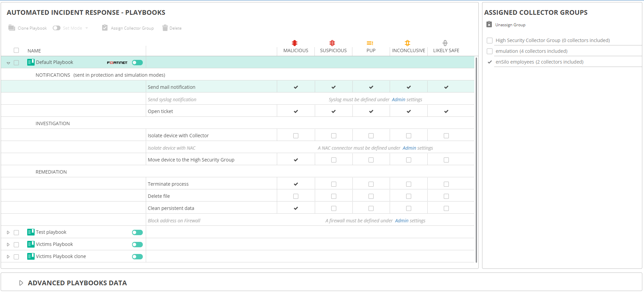The height and width of the screenshot is (292, 644).
Task: Check the emulation collector group checkbox
Action: [489, 51]
